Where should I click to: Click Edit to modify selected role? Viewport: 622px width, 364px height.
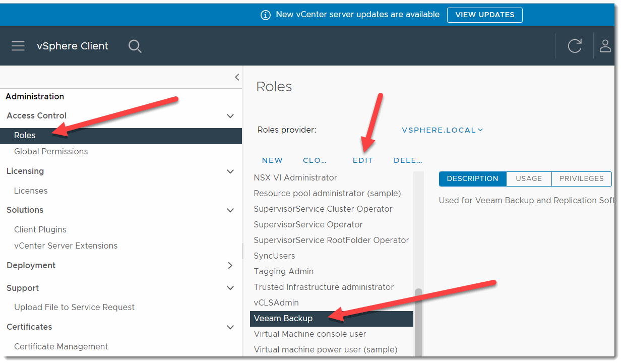click(362, 160)
